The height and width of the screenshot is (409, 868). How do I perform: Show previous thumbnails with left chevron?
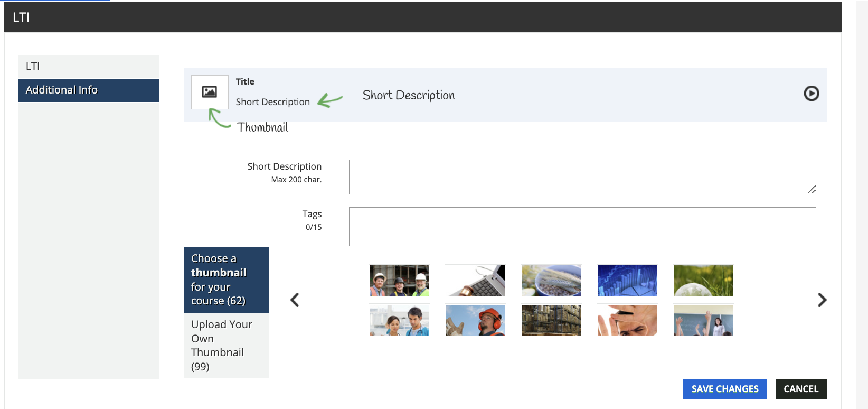(295, 300)
